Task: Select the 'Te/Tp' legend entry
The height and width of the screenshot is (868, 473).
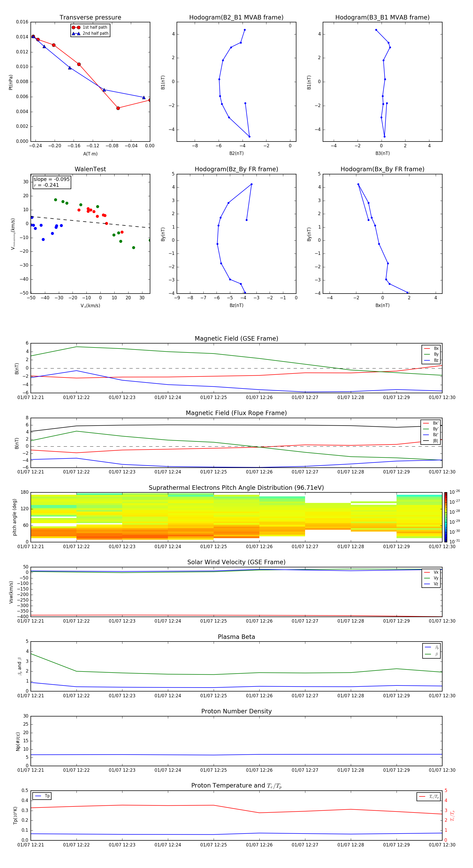Action: tap(429, 796)
